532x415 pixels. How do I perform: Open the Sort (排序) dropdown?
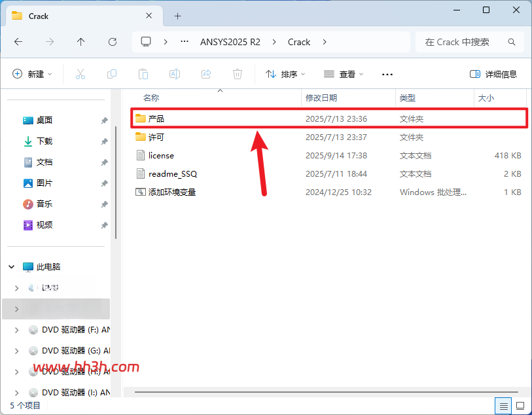click(x=285, y=74)
